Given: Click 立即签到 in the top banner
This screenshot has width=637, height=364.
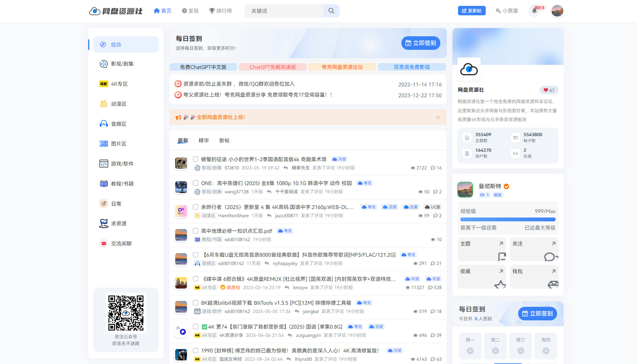Looking at the screenshot, I should click(x=421, y=43).
